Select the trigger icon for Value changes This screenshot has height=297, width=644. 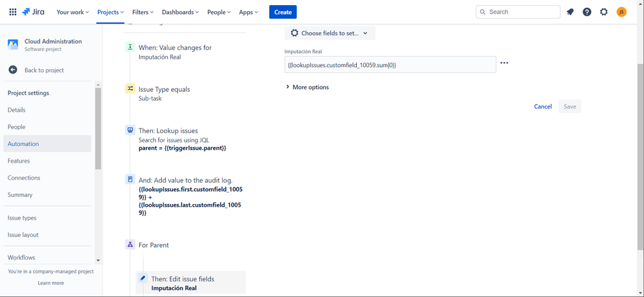(130, 47)
